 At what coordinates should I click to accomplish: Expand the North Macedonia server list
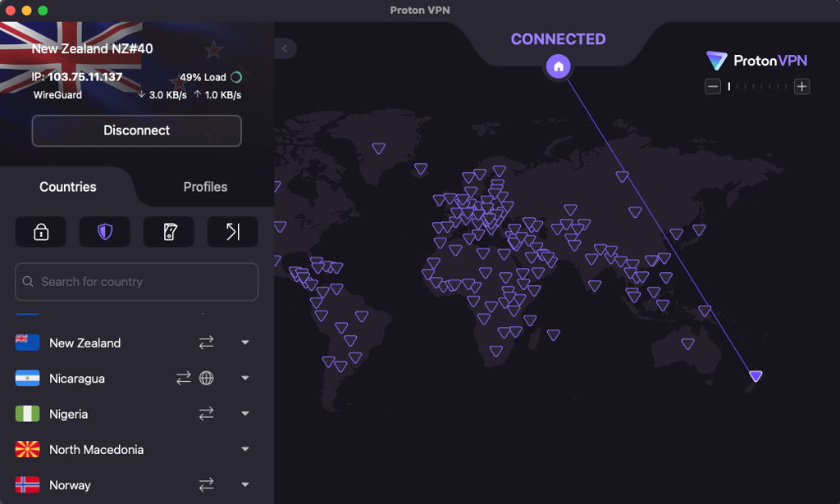pyautogui.click(x=245, y=449)
